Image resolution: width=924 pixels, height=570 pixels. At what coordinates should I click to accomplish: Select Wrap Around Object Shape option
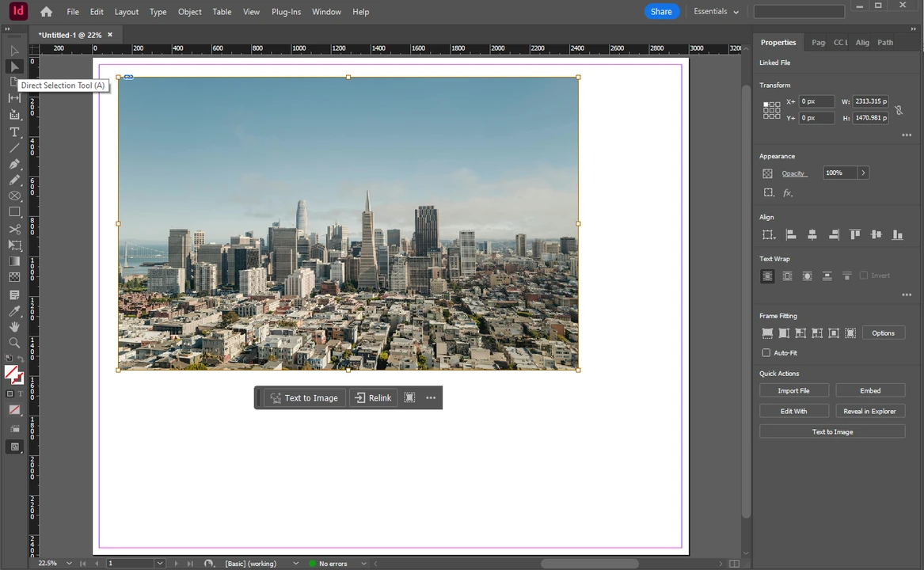click(x=808, y=275)
